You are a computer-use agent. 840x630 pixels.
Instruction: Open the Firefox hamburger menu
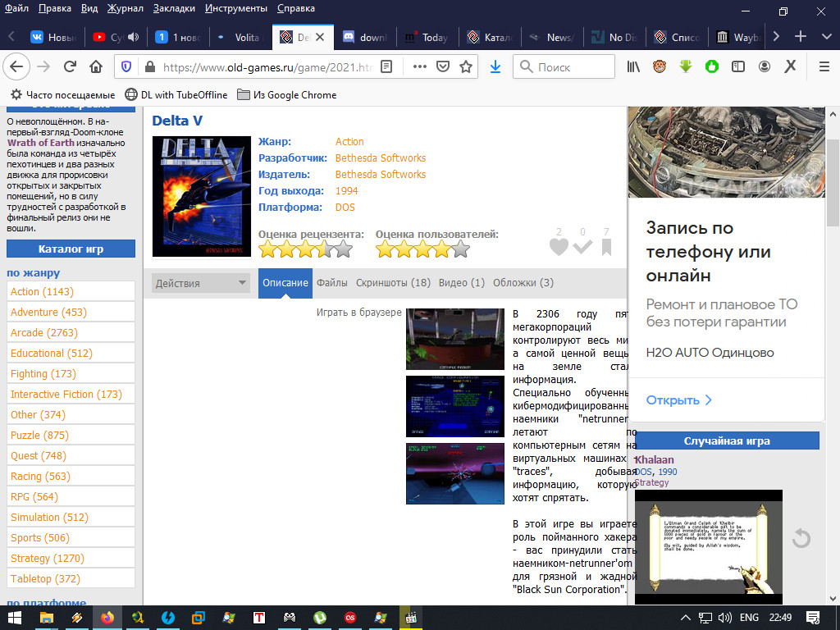pos(824,66)
